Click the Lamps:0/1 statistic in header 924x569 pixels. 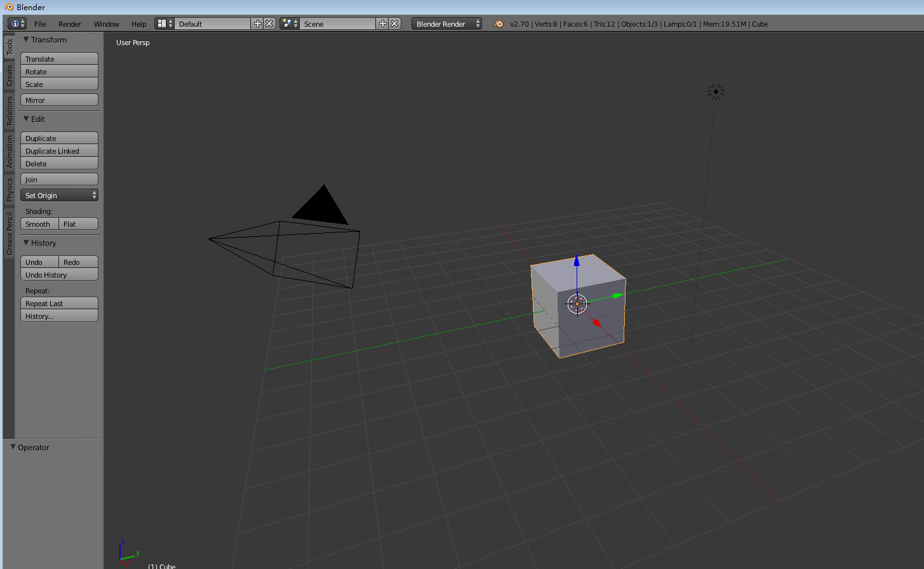pyautogui.click(x=680, y=24)
